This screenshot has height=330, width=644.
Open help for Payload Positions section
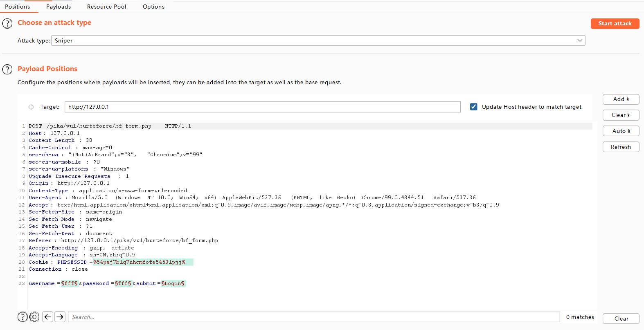[7, 69]
